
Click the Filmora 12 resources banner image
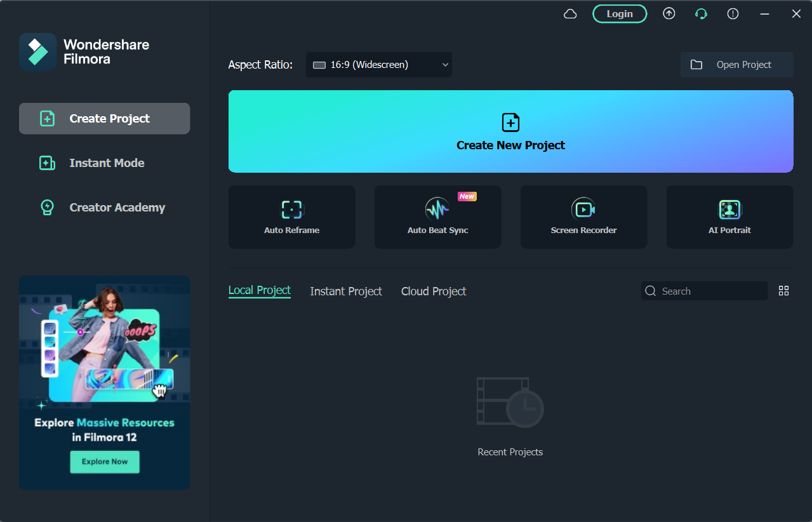[x=105, y=383]
